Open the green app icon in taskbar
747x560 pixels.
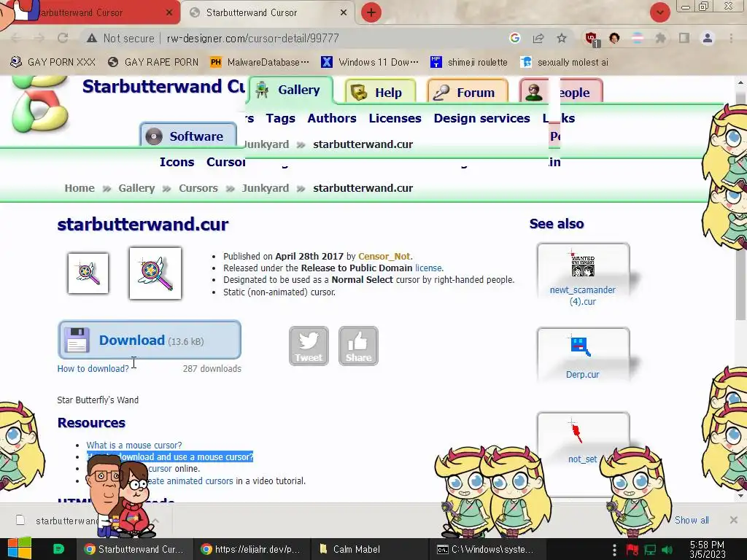pos(58,549)
